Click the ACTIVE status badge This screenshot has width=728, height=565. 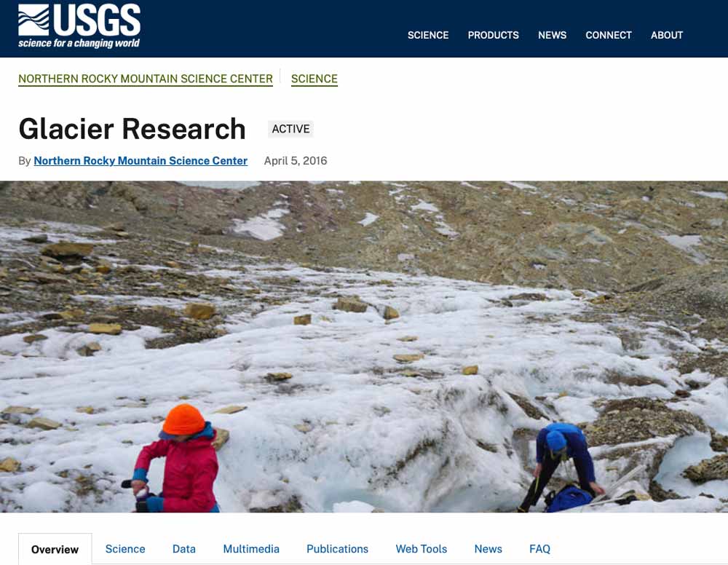click(290, 129)
